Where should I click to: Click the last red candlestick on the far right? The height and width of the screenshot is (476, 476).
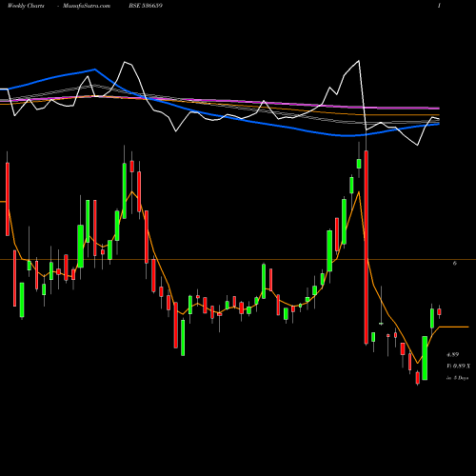tap(439, 311)
